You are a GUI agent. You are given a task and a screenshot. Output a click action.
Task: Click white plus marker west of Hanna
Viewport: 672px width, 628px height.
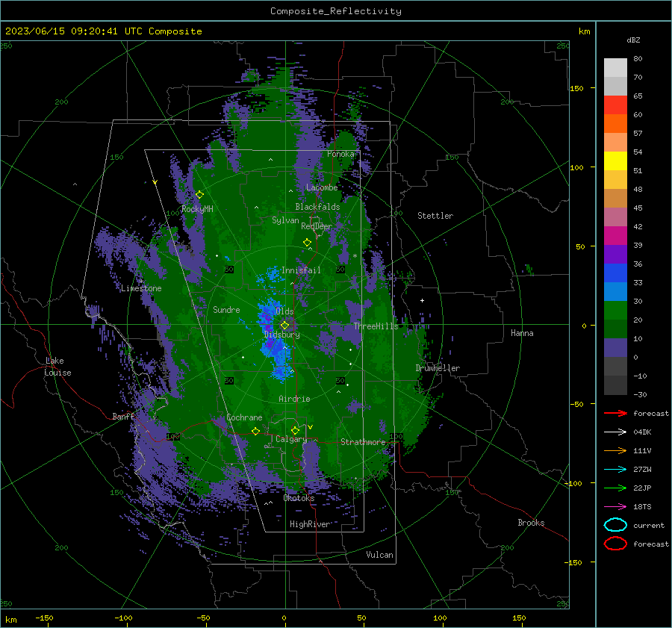[422, 300]
